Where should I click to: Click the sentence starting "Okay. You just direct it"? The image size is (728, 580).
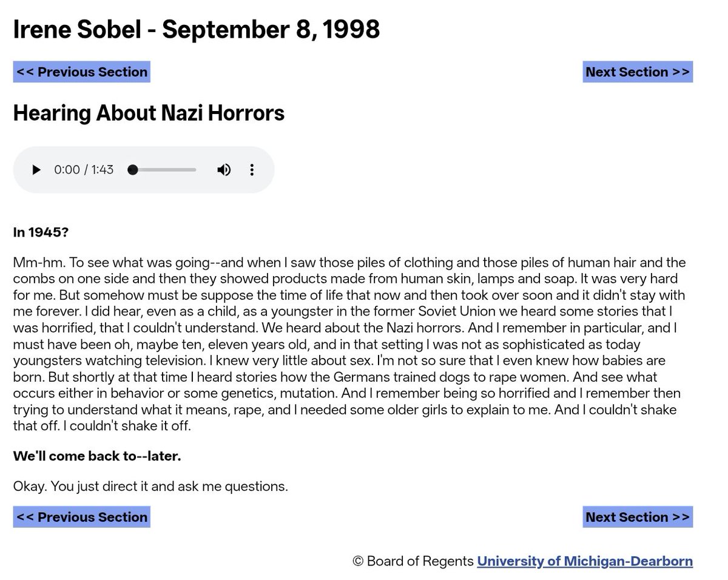point(150,486)
